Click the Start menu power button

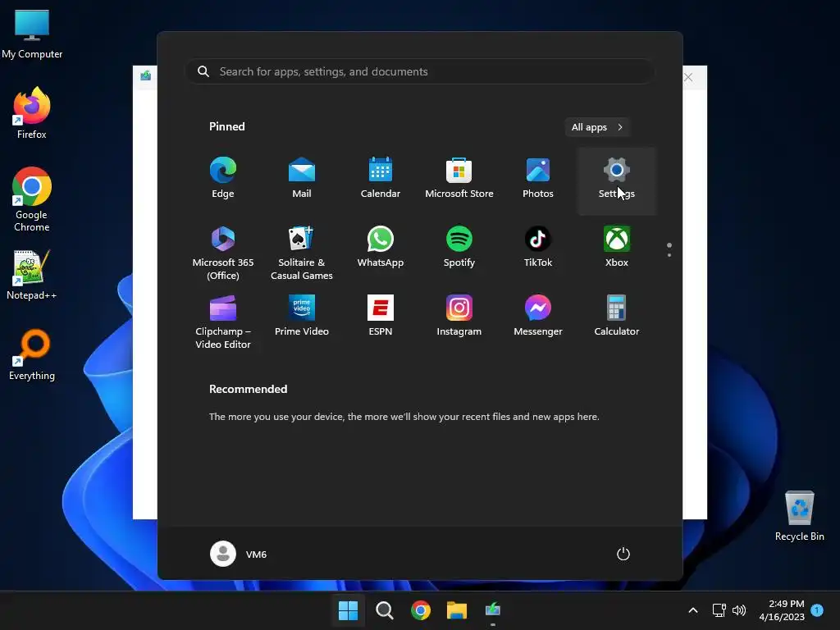coord(623,554)
